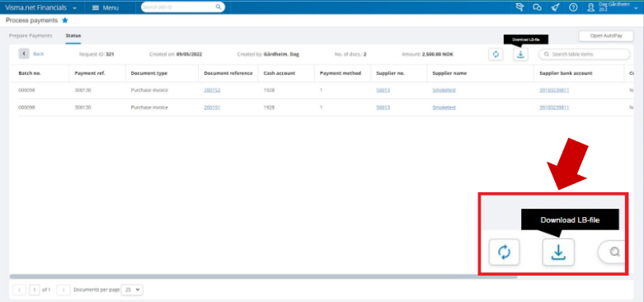Screen dimensions: 644x302
Task: Expand the Dag Gårdheim user menu arrow
Action: (637, 7)
